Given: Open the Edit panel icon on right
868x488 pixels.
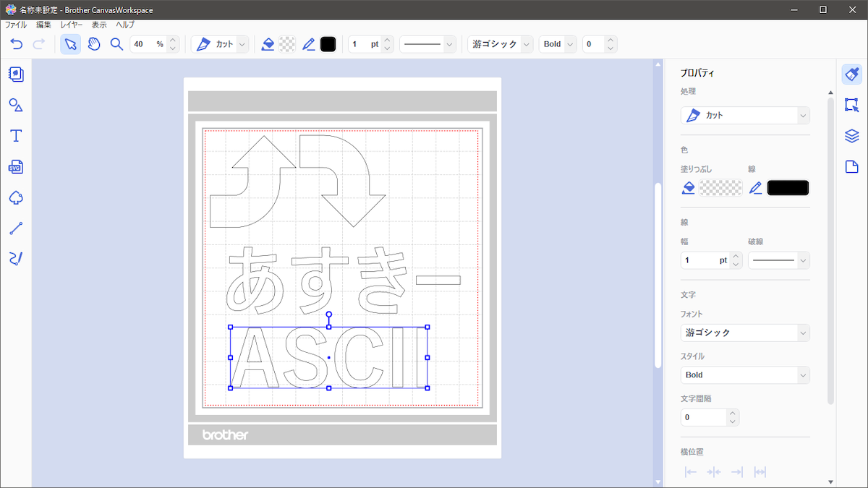Looking at the screenshot, I should coord(851,105).
